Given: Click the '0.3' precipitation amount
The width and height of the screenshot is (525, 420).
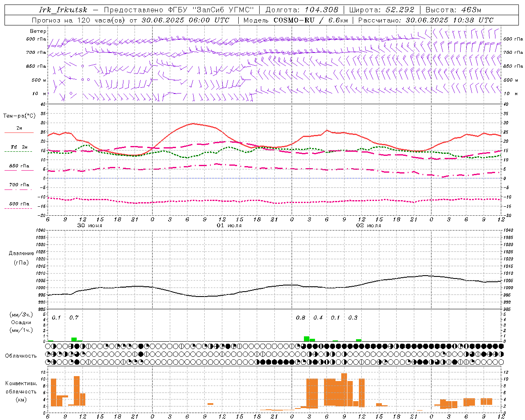Looking at the screenshot, I should (353, 317).
